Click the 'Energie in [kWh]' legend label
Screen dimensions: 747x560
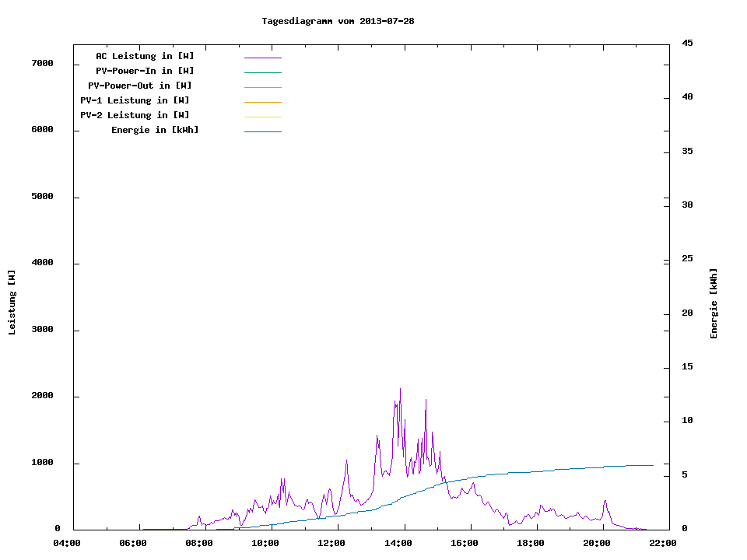tap(155, 130)
